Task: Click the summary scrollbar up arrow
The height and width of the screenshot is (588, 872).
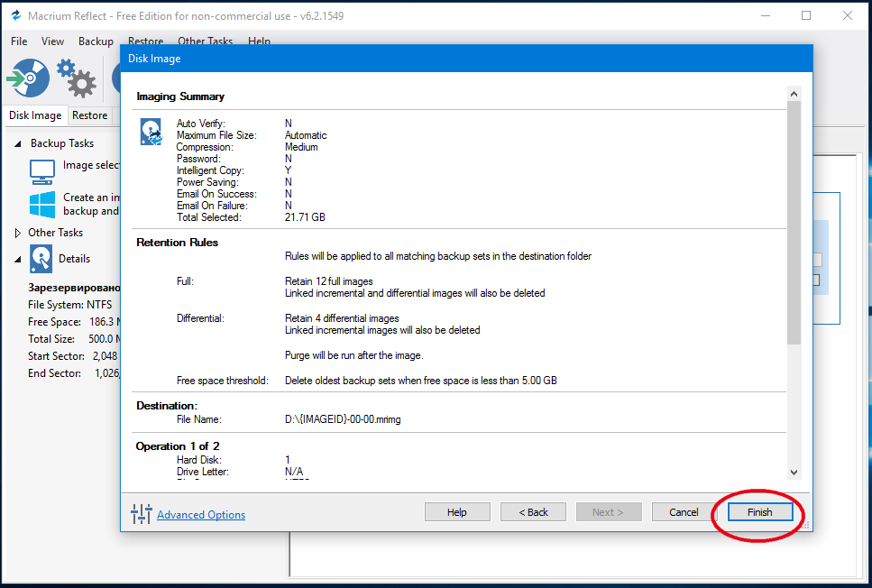Action: (x=794, y=94)
